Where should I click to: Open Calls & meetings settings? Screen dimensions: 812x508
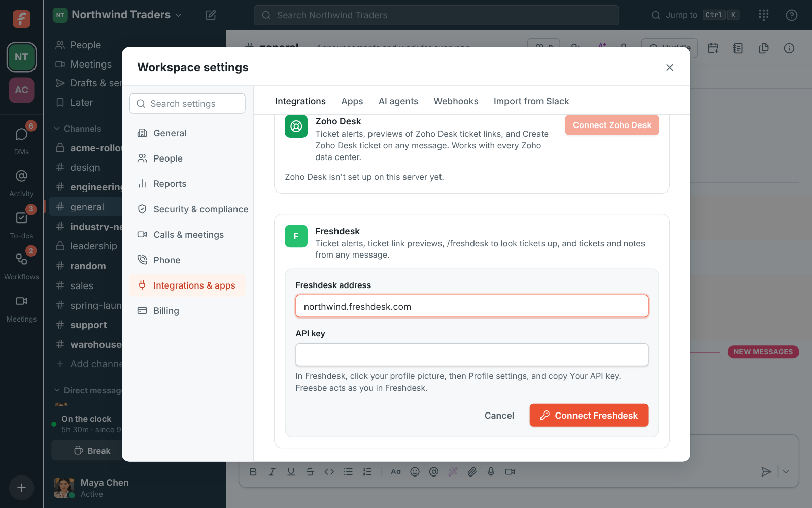pyautogui.click(x=187, y=235)
